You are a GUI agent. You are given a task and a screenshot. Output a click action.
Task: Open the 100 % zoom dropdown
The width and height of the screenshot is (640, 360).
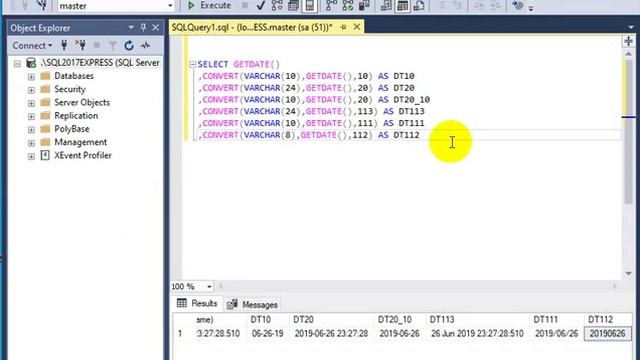pos(209,287)
